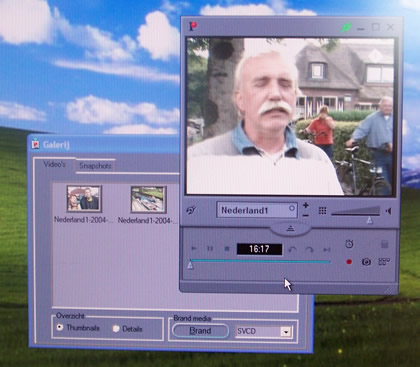
Task: Open the channel preview grid icon
Action: click(322, 211)
